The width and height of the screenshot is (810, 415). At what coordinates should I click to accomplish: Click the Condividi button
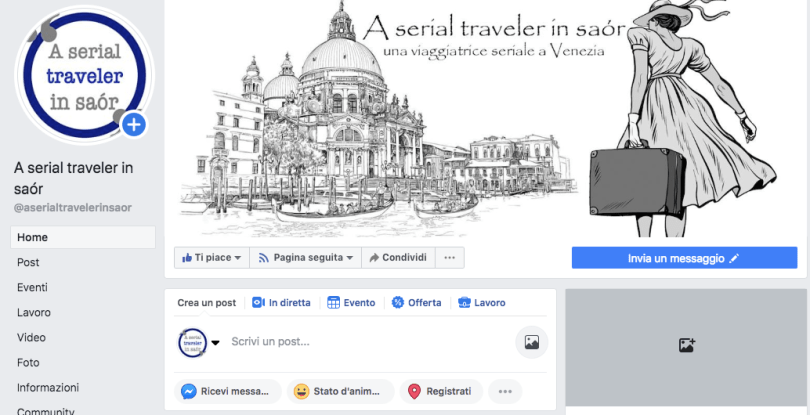tap(398, 258)
